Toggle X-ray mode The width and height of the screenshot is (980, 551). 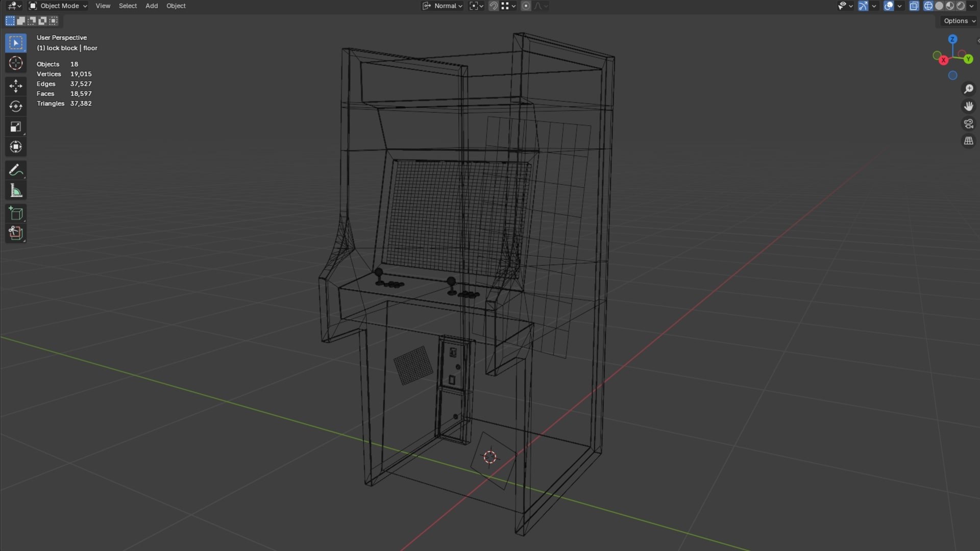point(914,6)
